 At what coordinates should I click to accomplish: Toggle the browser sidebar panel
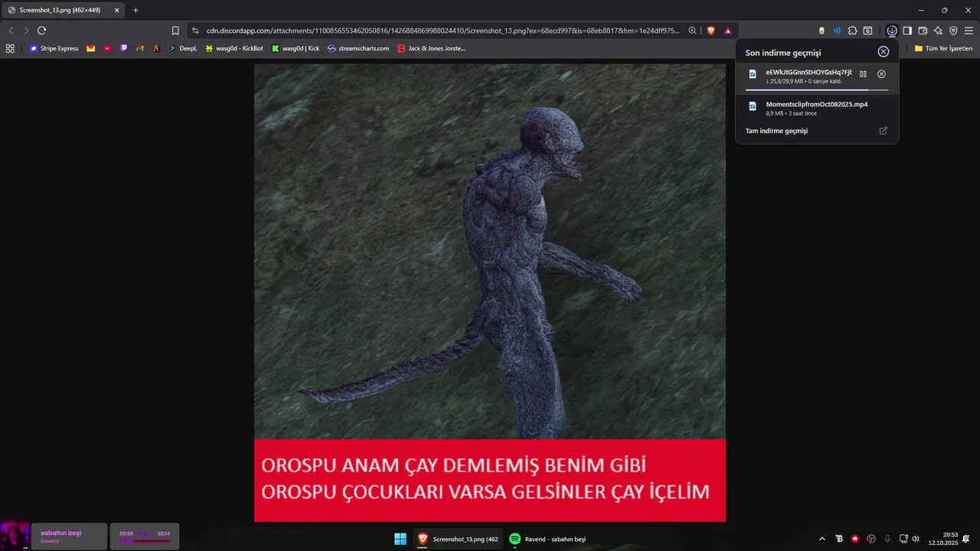coord(907,31)
